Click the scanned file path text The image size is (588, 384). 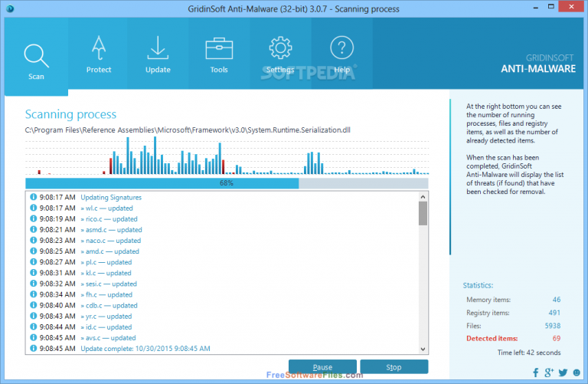coord(188,130)
